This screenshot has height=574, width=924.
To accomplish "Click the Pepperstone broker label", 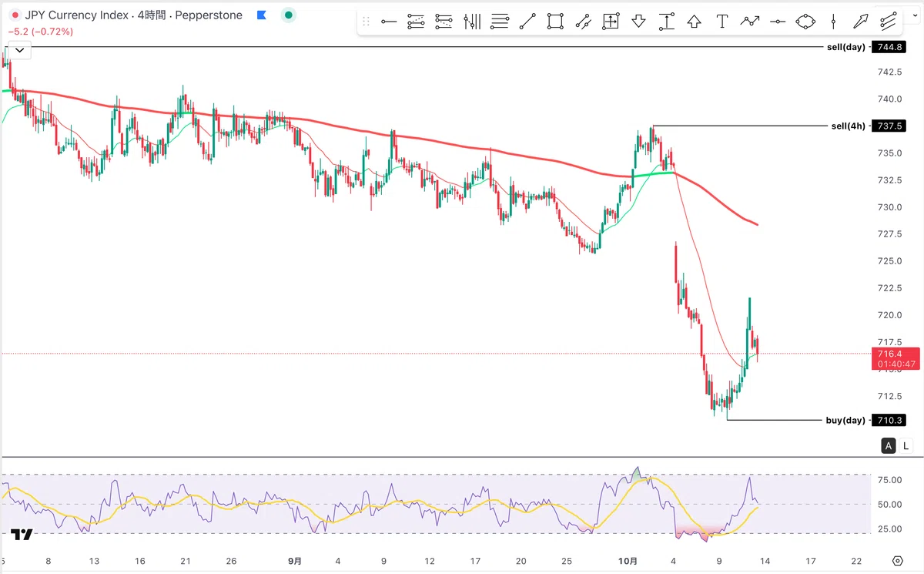I will point(210,15).
